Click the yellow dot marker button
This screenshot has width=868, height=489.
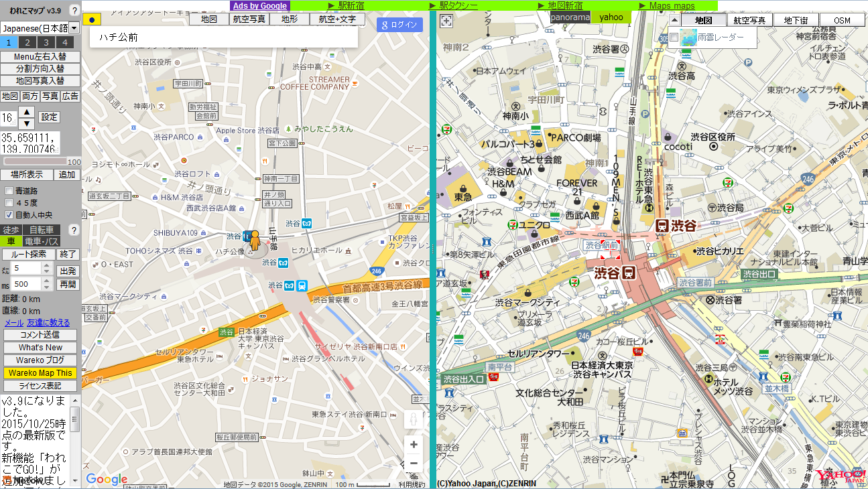point(92,19)
